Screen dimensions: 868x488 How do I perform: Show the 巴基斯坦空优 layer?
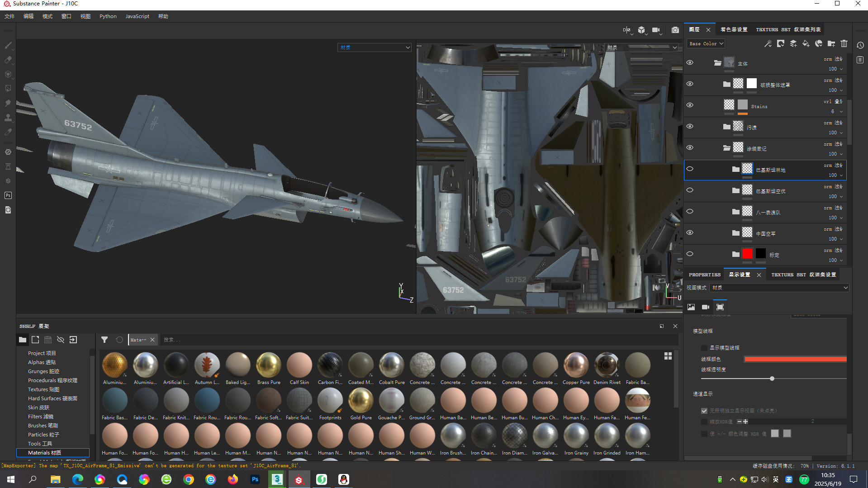[x=690, y=190]
